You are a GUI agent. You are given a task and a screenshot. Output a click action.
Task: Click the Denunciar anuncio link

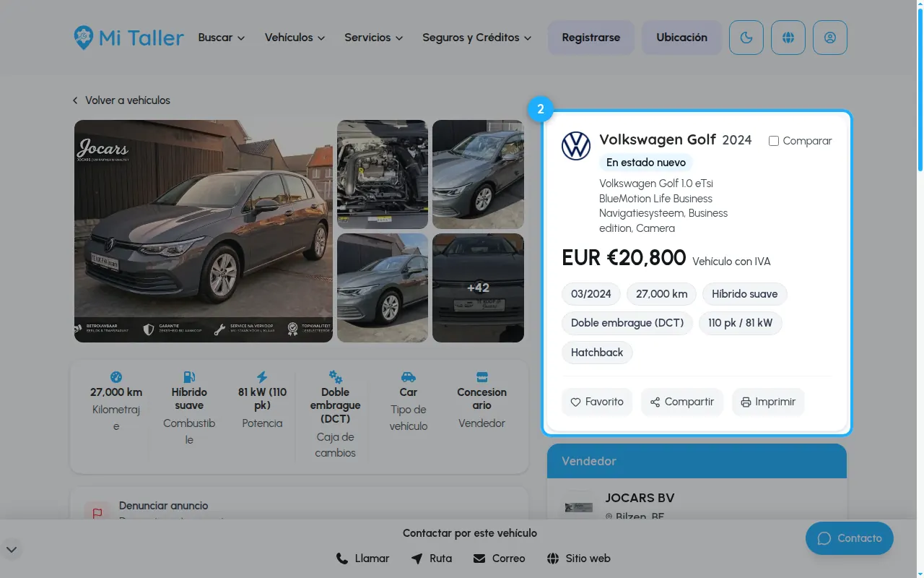point(163,506)
